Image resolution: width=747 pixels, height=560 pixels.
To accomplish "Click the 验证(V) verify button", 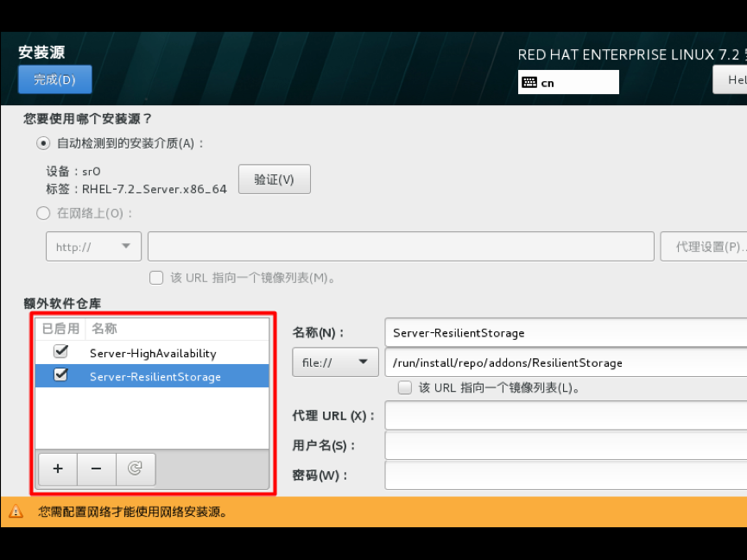I will [275, 179].
